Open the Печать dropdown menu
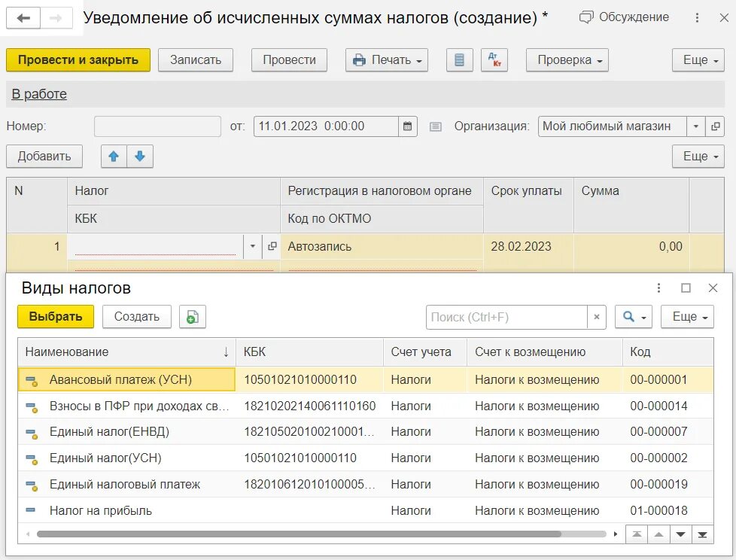 [x=387, y=60]
